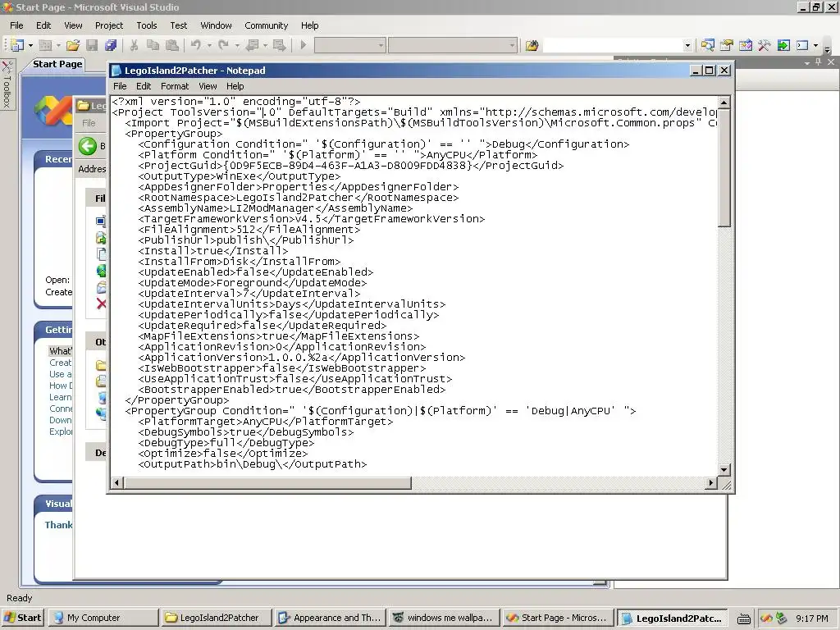Open the Navigate Backward dropdown arrow

click(x=265, y=46)
